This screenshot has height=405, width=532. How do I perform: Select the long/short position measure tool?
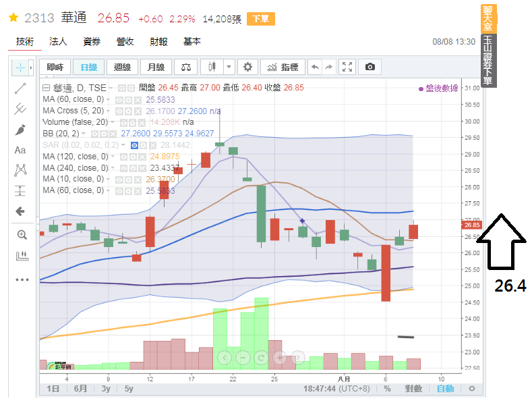tap(20, 190)
